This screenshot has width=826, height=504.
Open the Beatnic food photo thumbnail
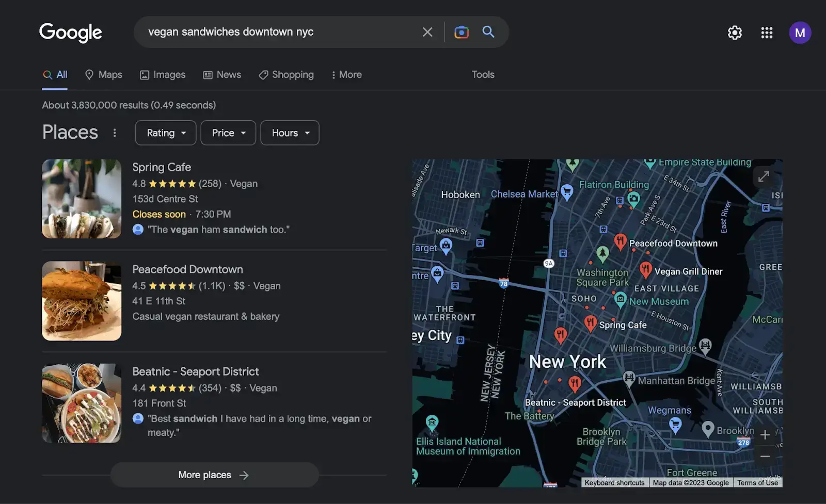82,403
